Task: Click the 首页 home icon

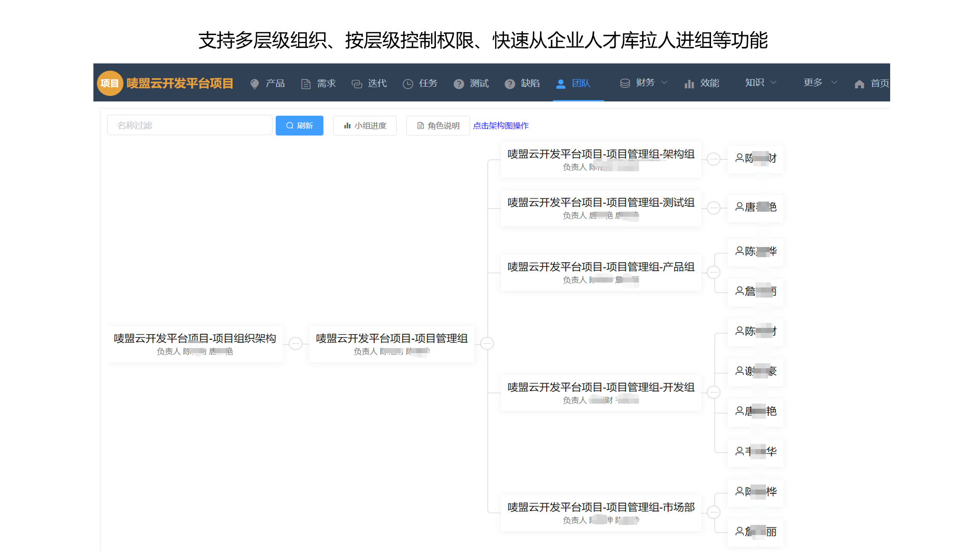Action: tap(859, 84)
